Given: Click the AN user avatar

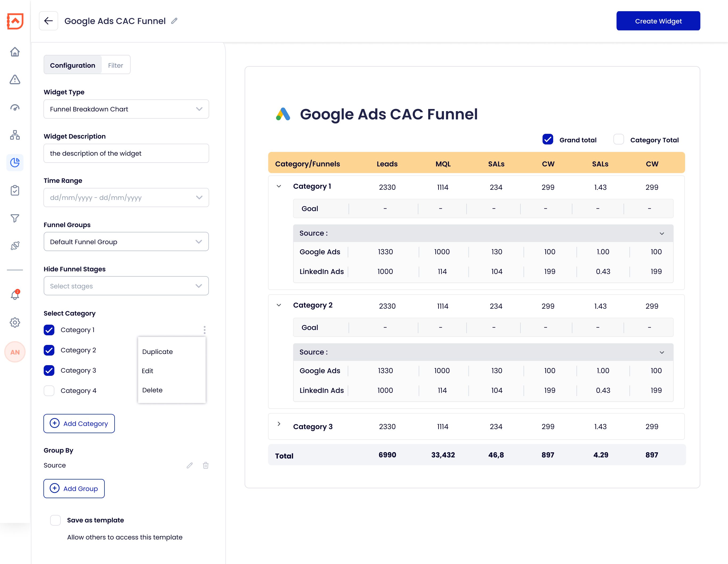Looking at the screenshot, I should [15, 352].
